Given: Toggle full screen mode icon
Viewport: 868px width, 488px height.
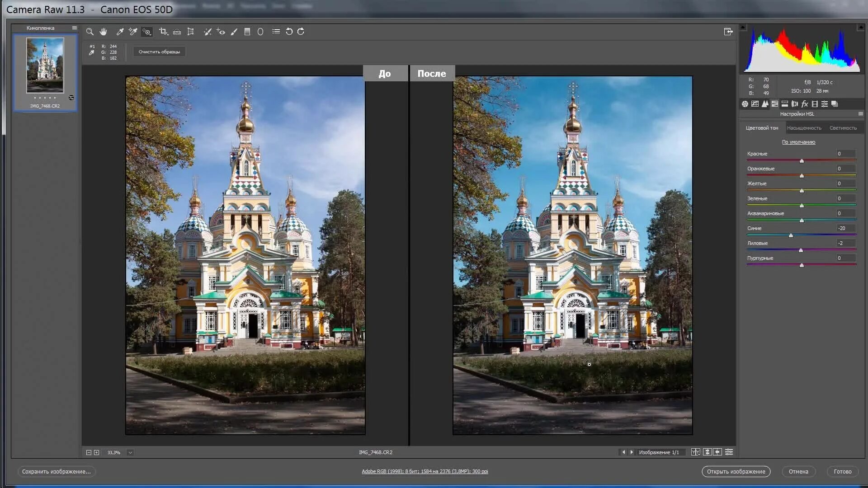Looking at the screenshot, I should 728,32.
